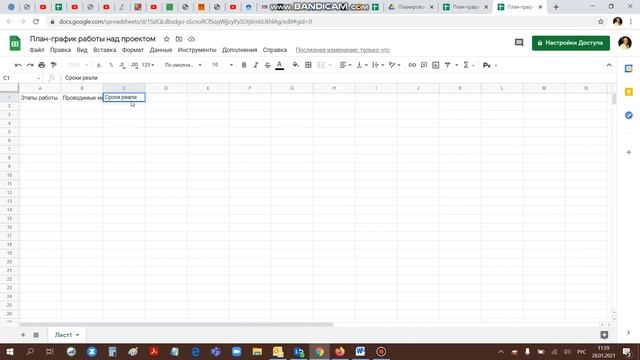
Task: Open horizontal align dropdown
Action: (345, 65)
